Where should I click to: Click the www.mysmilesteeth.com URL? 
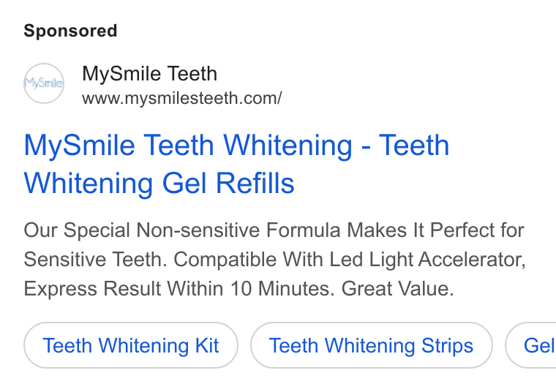182,98
